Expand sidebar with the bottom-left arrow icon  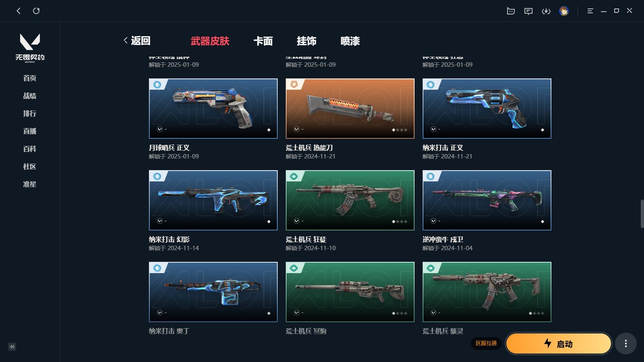tap(12, 347)
